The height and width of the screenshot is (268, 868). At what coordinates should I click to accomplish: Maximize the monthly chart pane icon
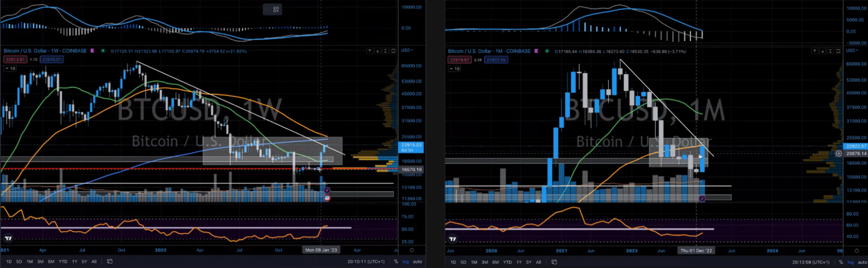(x=838, y=51)
